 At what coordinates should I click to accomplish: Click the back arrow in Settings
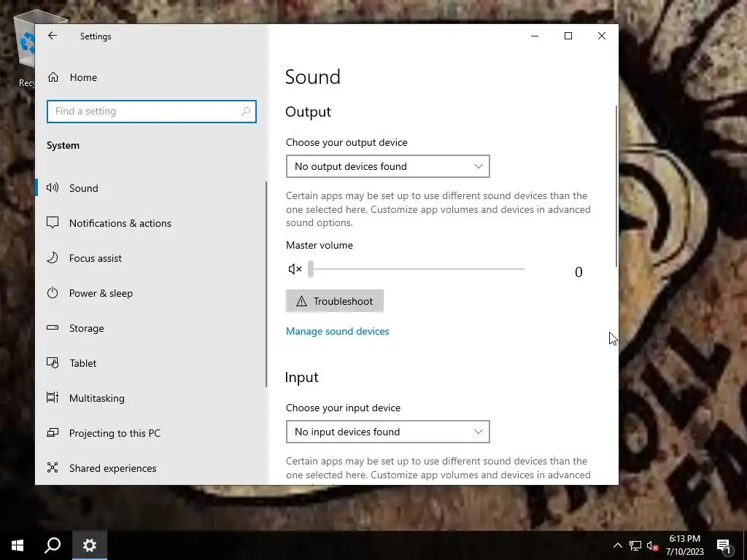coord(53,36)
